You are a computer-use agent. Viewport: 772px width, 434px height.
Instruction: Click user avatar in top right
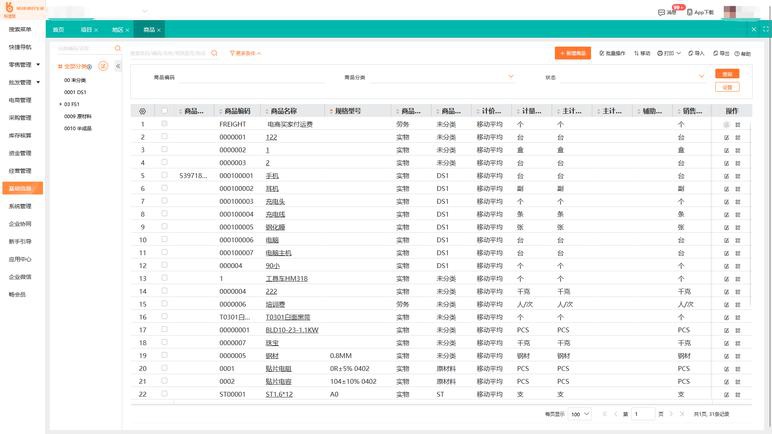730,12
